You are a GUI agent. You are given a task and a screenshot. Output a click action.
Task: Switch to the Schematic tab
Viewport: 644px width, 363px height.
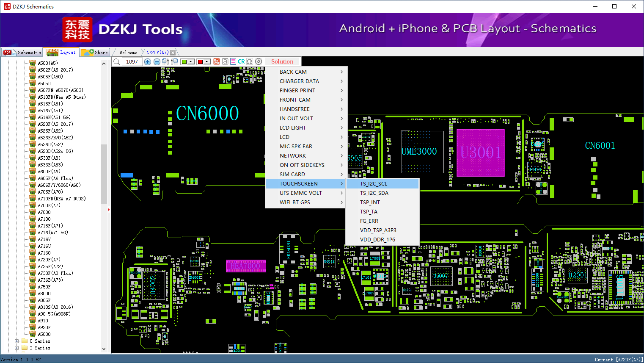tap(22, 53)
